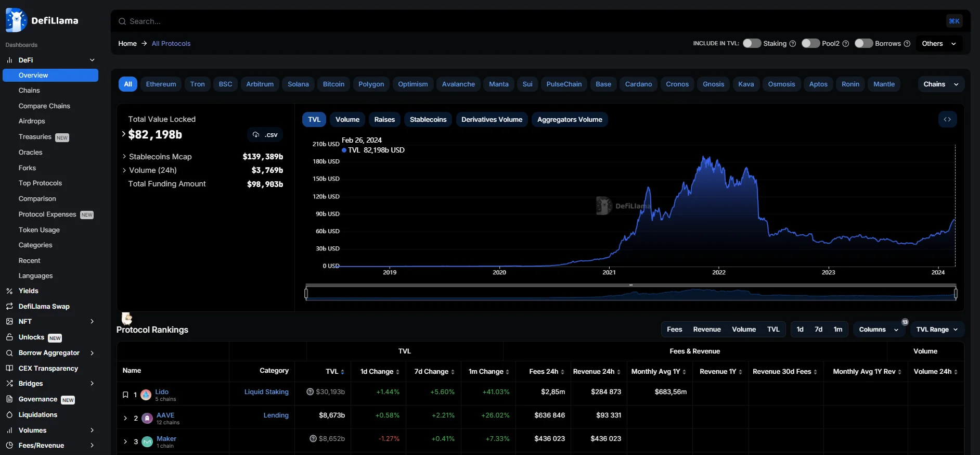
Task: Switch chart to Raises tab
Action: pyautogui.click(x=384, y=120)
